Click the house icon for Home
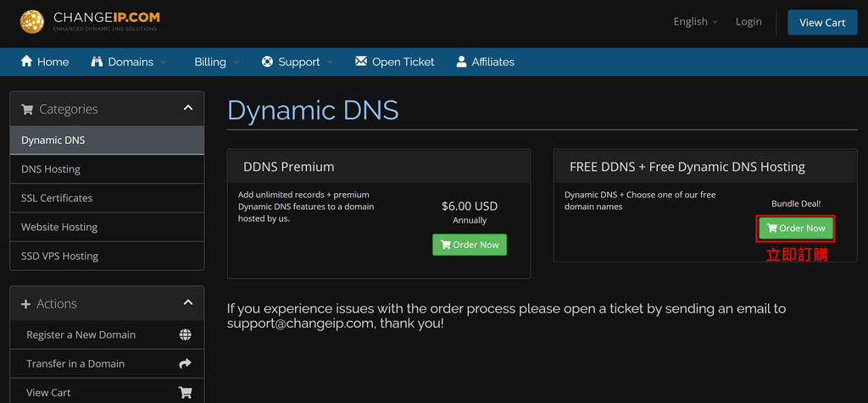The height and width of the screenshot is (403, 868). point(26,61)
